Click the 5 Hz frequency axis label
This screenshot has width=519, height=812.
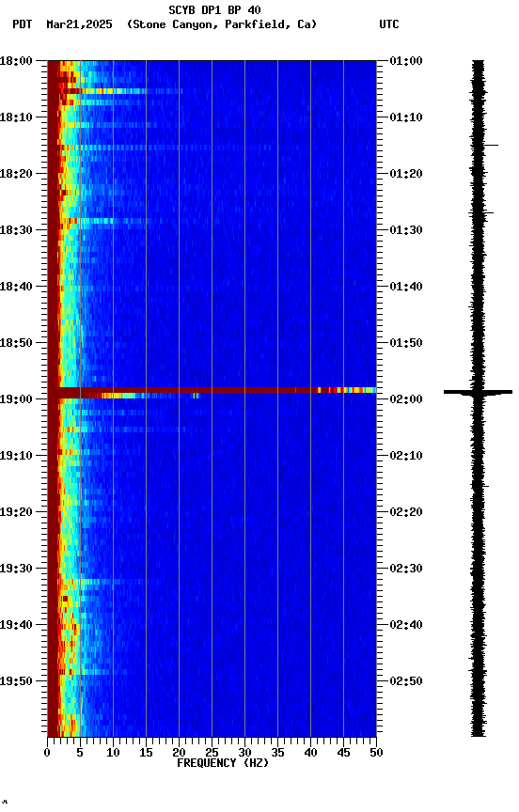coord(80,753)
